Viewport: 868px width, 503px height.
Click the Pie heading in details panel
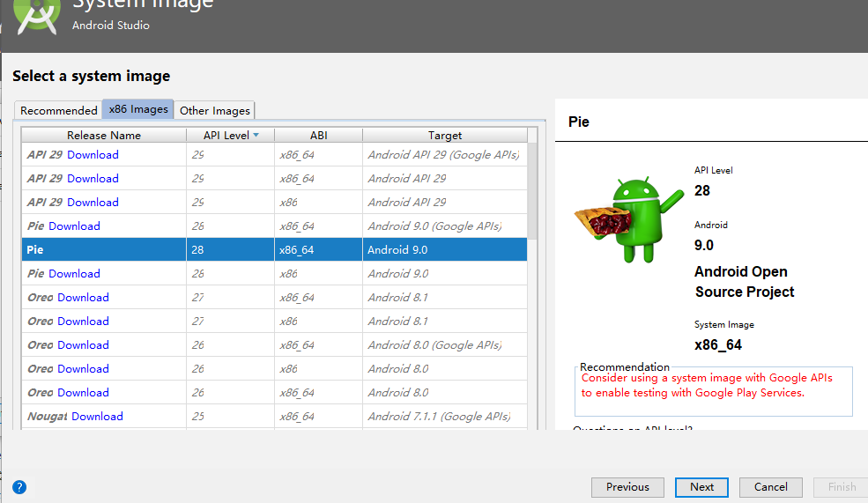[x=578, y=122]
